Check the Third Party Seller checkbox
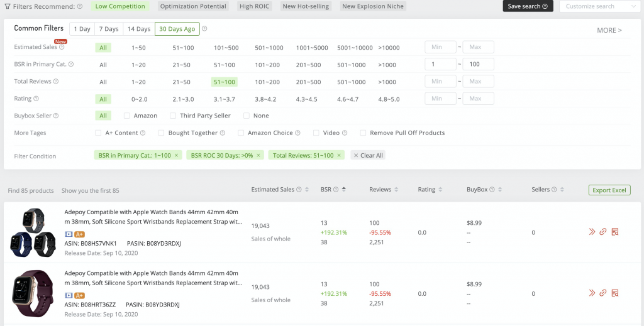Screen dimensions: 644x326 (x=173, y=116)
